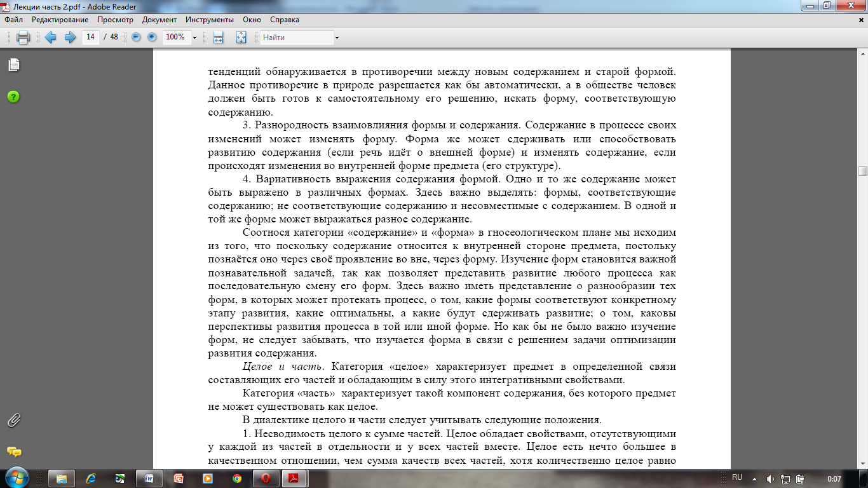This screenshot has width=868, height=488.
Task: Zoom in with the plus icon
Action: point(152,37)
